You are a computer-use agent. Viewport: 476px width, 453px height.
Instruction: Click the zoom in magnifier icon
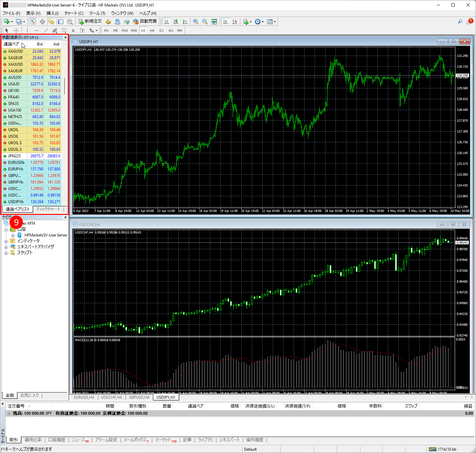tap(196, 22)
